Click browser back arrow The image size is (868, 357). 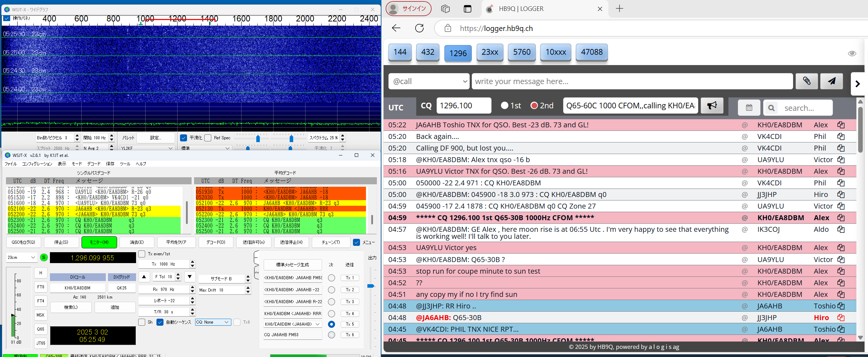(396, 28)
